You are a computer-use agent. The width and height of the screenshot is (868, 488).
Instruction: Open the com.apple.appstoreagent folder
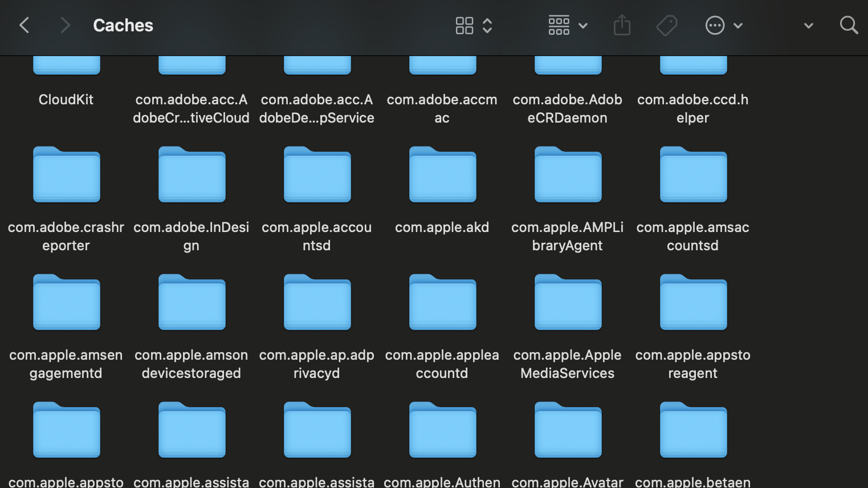point(693,303)
